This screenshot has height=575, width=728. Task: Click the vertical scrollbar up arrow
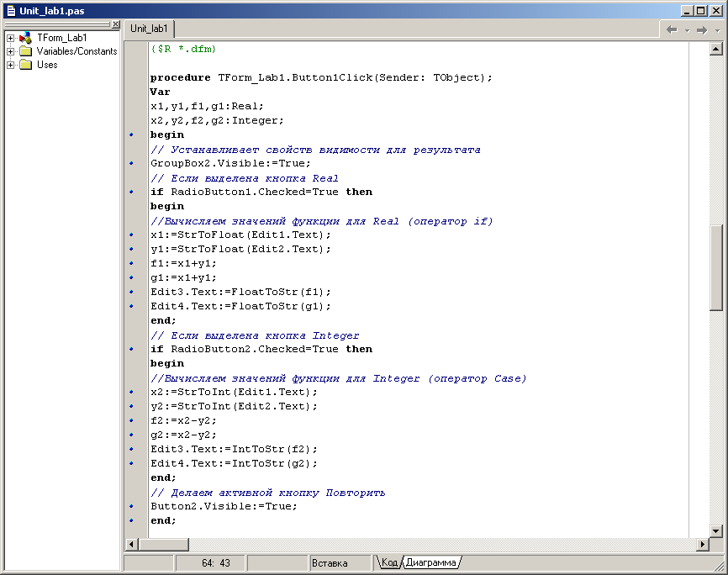click(x=716, y=49)
